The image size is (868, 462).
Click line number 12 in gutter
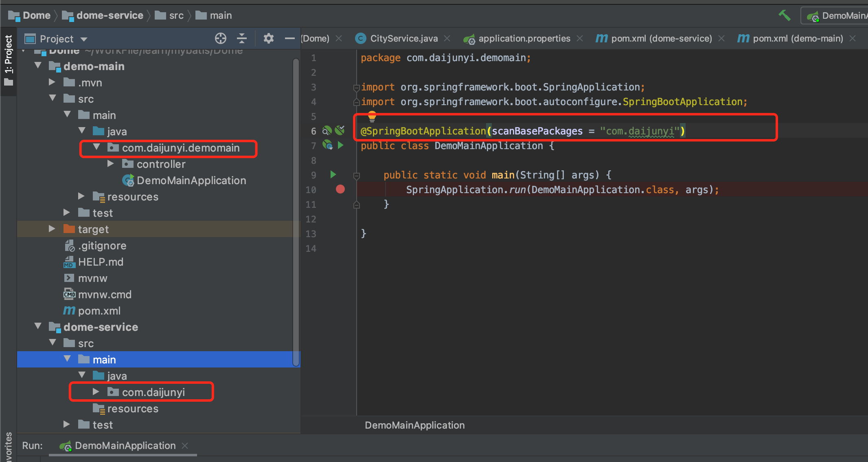[x=311, y=219]
